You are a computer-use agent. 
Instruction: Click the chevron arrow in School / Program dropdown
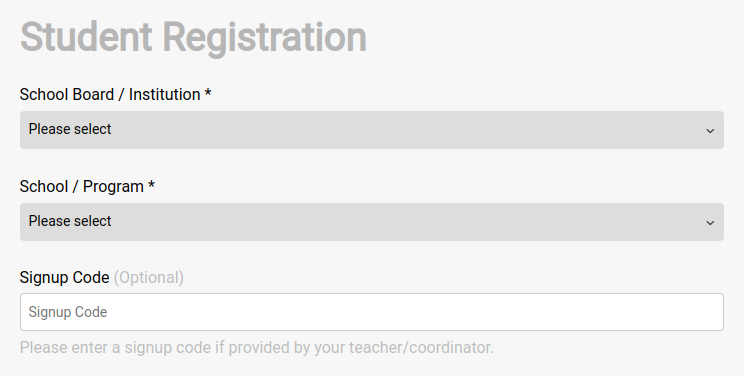point(710,223)
